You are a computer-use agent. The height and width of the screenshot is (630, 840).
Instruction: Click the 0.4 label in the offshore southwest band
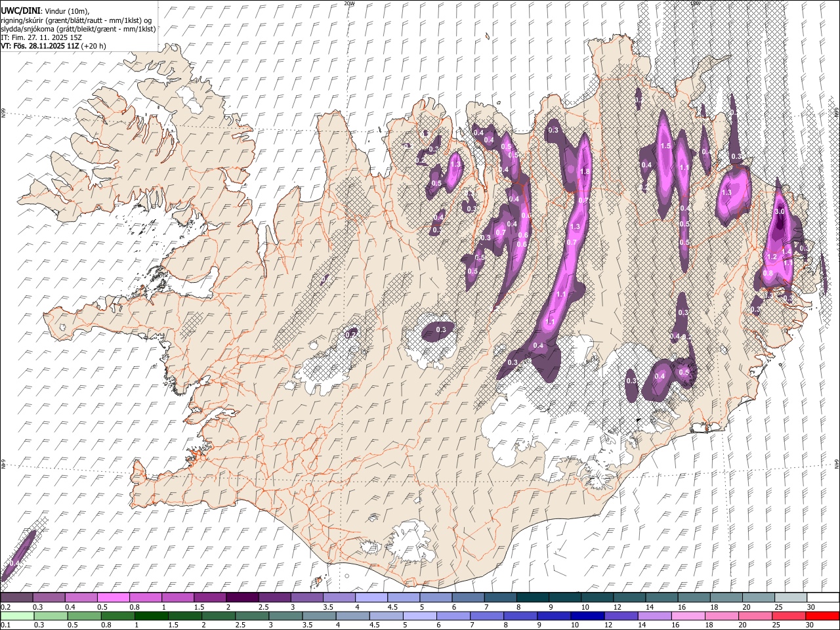14,563
